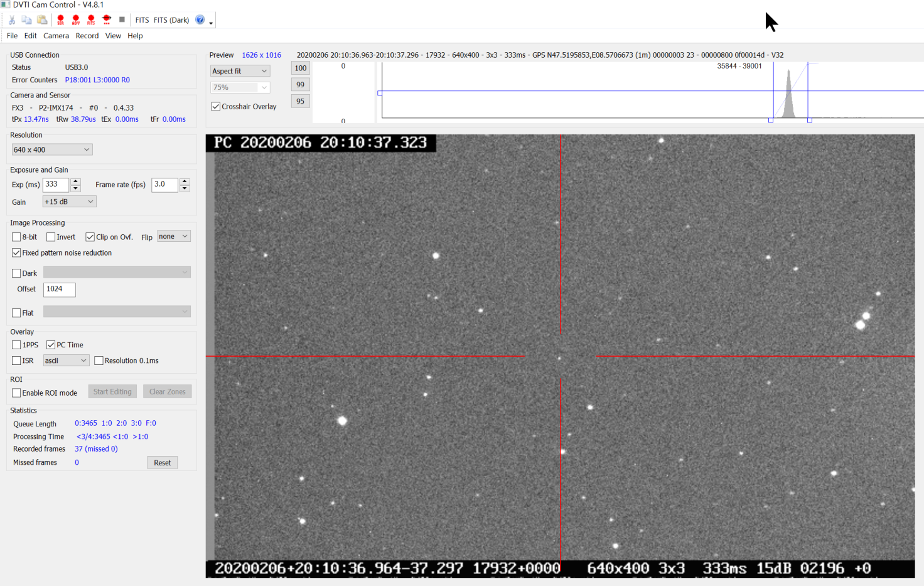Enable the Flat frame checkbox

(x=16, y=313)
